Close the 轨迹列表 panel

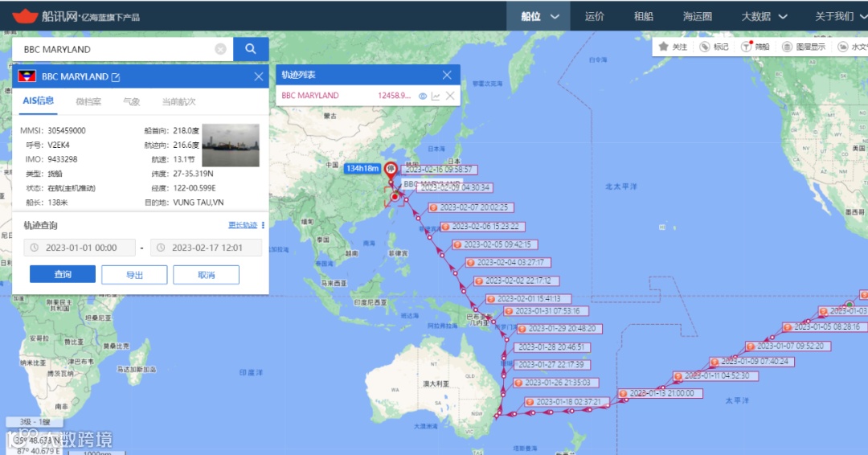(x=447, y=75)
